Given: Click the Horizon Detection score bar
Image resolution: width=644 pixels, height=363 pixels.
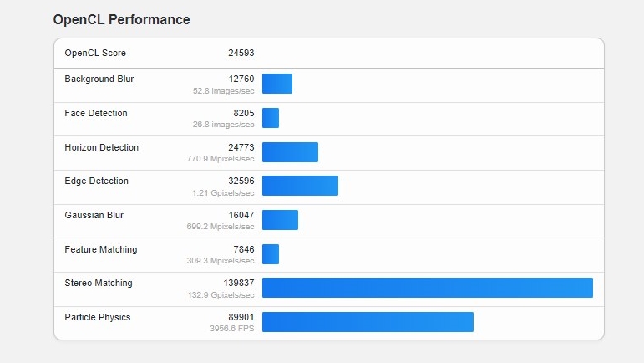Looking at the screenshot, I should coord(290,152).
